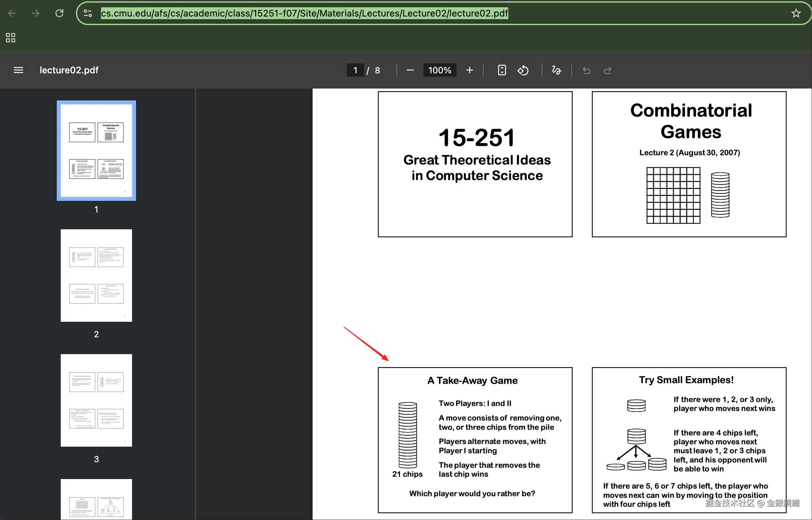Edit the current page number field
The height and width of the screenshot is (520, 812).
pyautogui.click(x=355, y=70)
